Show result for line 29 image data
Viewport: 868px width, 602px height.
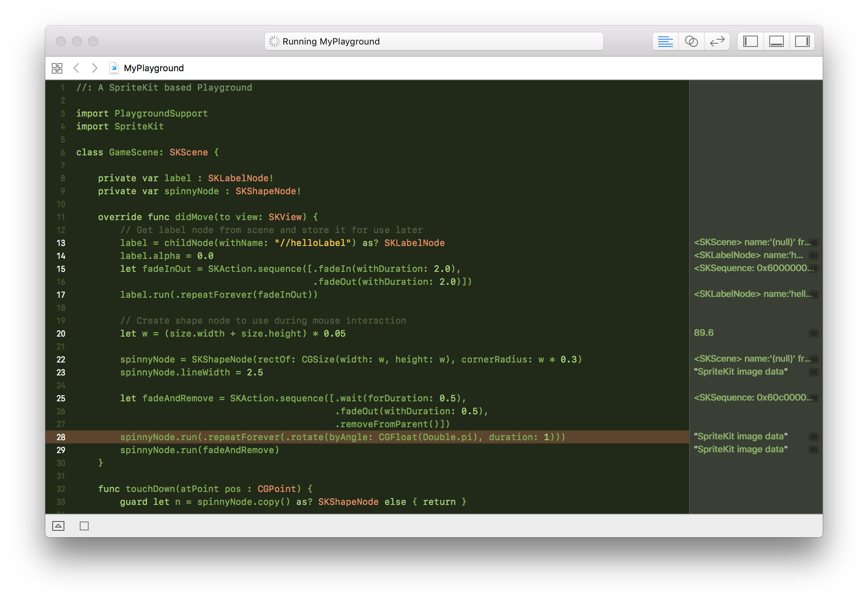point(813,450)
